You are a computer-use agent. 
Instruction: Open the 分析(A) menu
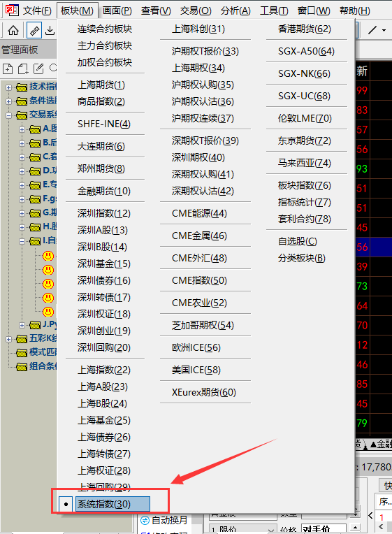click(x=235, y=10)
